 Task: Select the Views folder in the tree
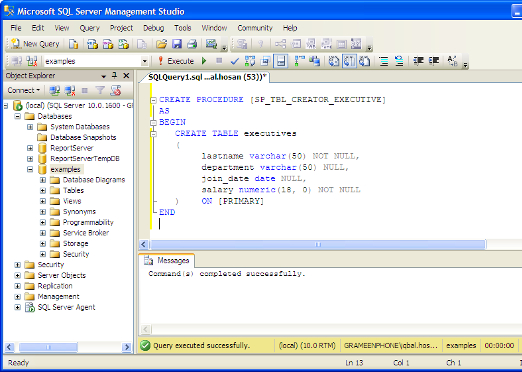click(72, 201)
